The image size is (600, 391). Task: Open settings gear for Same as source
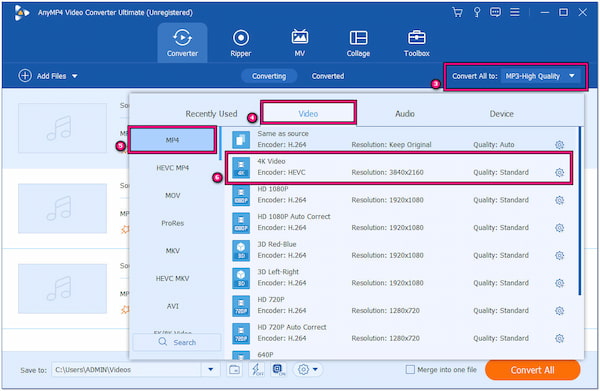[x=559, y=145]
